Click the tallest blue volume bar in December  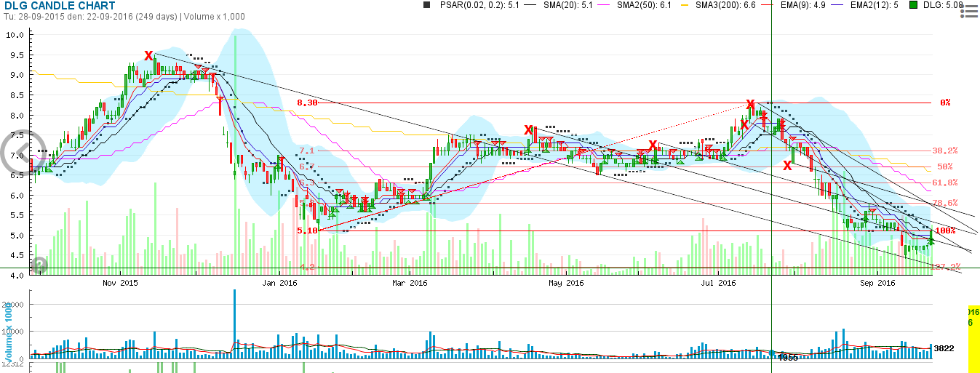point(234,324)
